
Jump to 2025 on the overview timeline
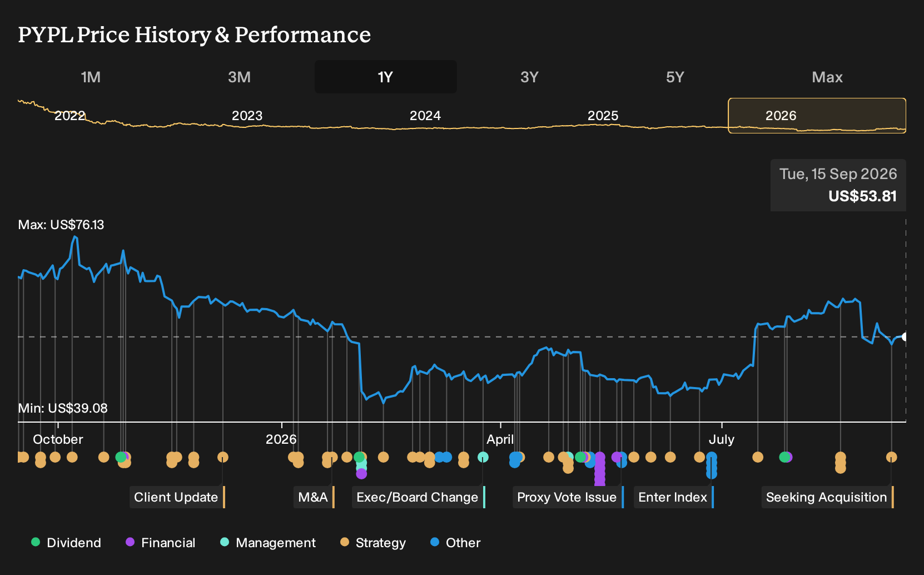[x=603, y=116]
